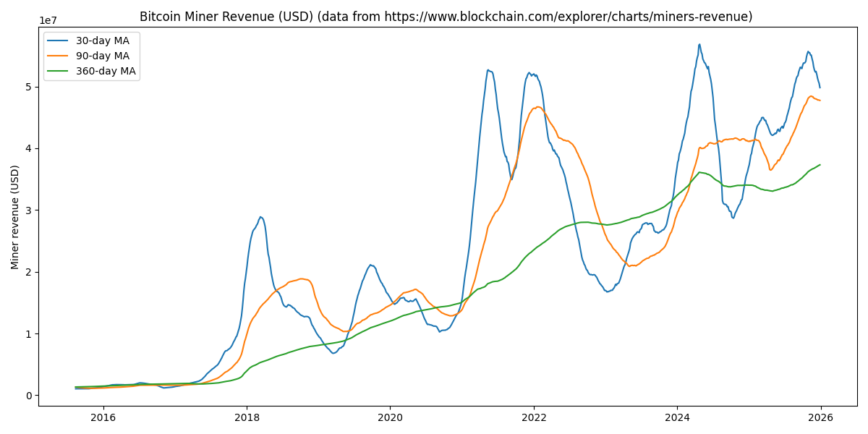Click the 2022 tick label on the x-axis
The width and height of the screenshot is (868, 434).
tap(534, 417)
